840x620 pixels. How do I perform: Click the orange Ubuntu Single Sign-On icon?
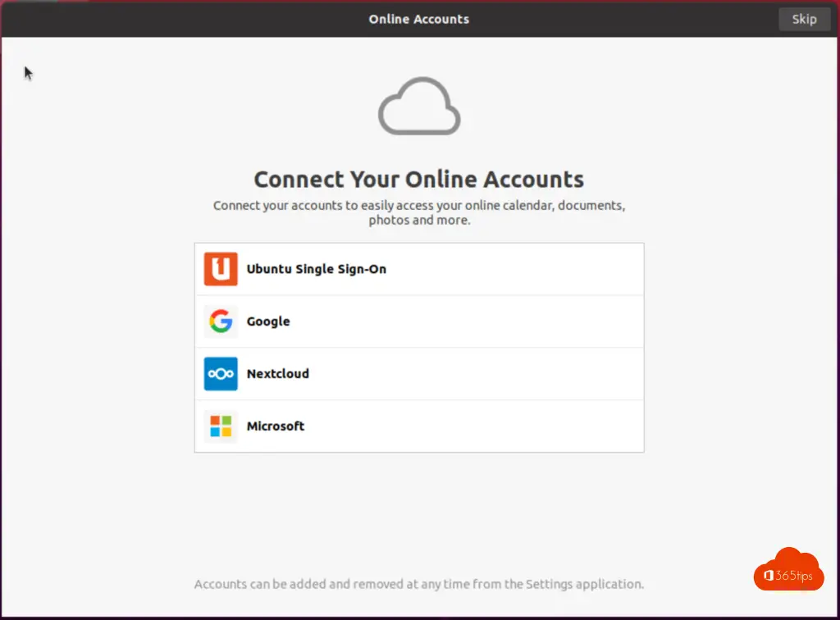[x=221, y=269]
